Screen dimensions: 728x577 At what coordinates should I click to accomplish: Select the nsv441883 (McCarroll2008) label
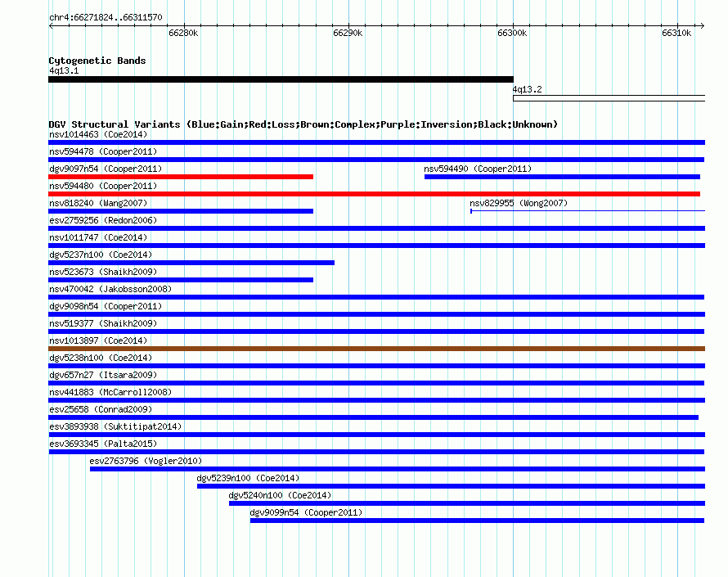110,393
